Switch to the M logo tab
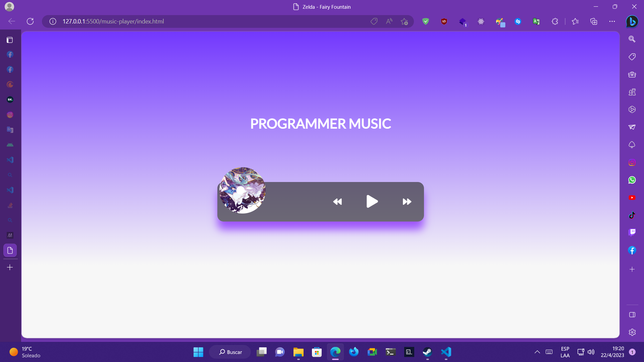 coord(10,235)
